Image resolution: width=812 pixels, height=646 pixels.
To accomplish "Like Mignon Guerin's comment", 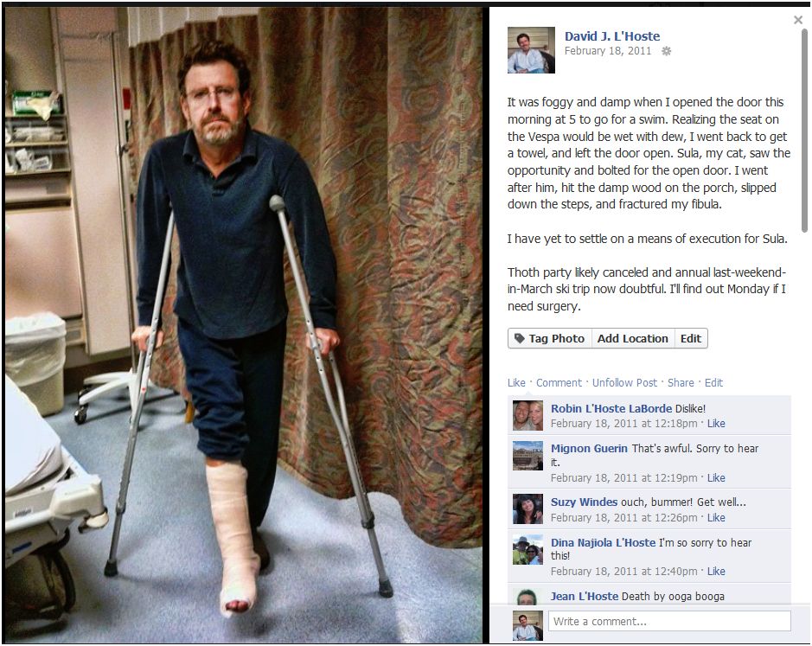I will (716, 477).
